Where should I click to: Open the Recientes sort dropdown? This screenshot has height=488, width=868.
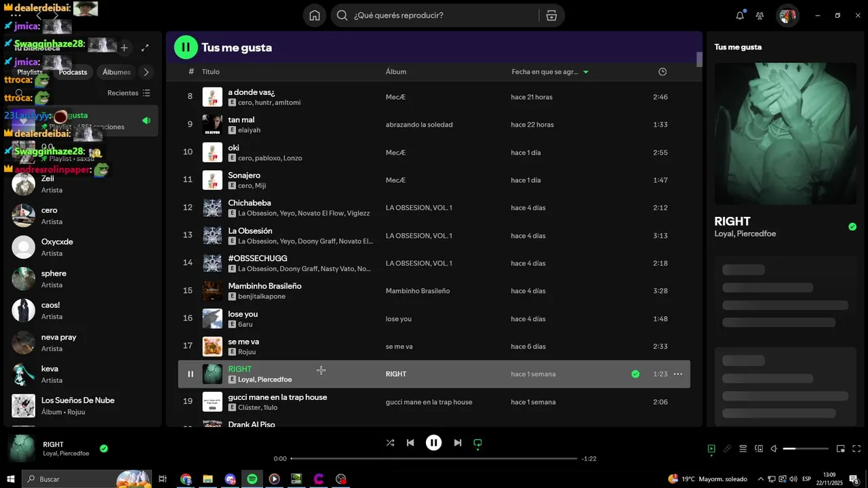coord(129,93)
